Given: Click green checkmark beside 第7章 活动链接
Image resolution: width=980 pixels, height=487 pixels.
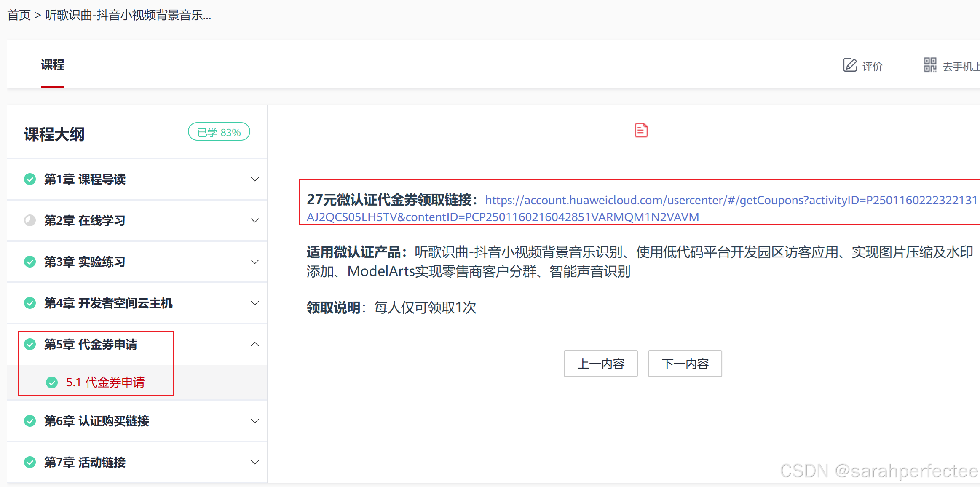Looking at the screenshot, I should pyautogui.click(x=30, y=462).
